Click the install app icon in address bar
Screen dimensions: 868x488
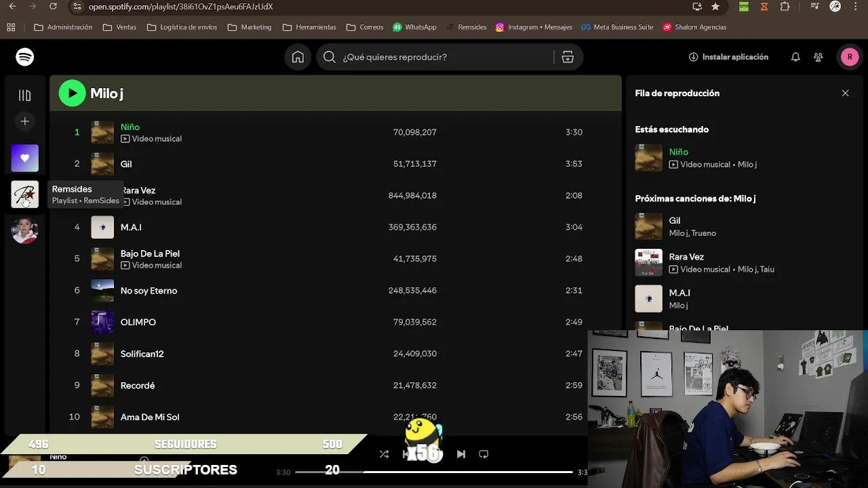pos(697,6)
